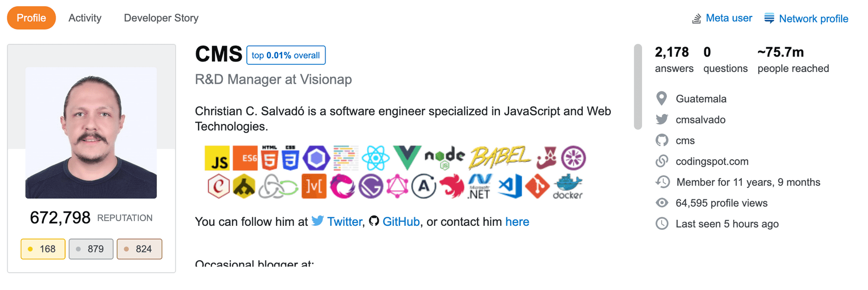868x290 pixels.
Task: Click the Git orange diamond icon
Action: click(537, 186)
